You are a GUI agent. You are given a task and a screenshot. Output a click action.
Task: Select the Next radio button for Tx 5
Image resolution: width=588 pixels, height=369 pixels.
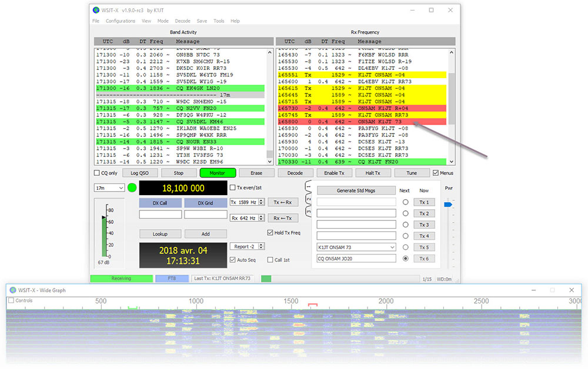(x=405, y=247)
